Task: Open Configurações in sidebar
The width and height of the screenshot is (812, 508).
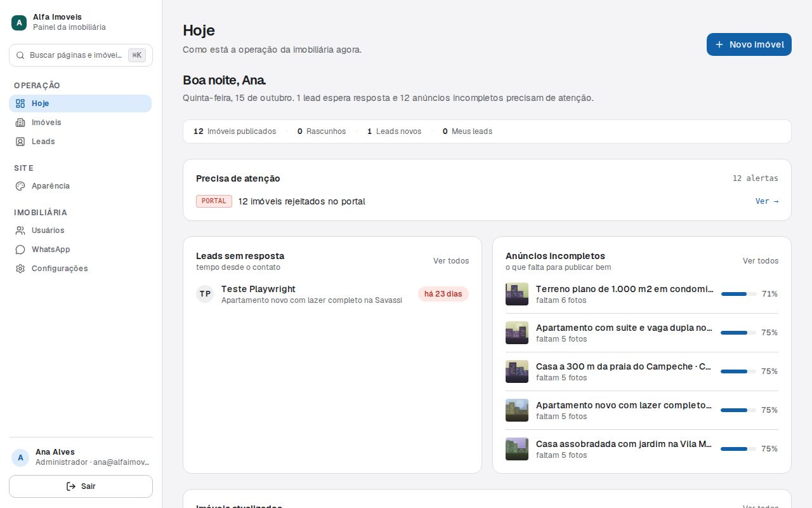Action: click(81, 269)
